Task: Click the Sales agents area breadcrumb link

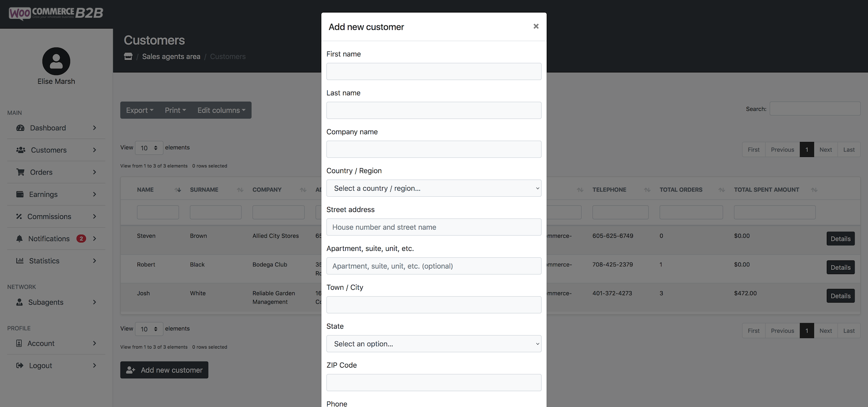Action: (171, 57)
